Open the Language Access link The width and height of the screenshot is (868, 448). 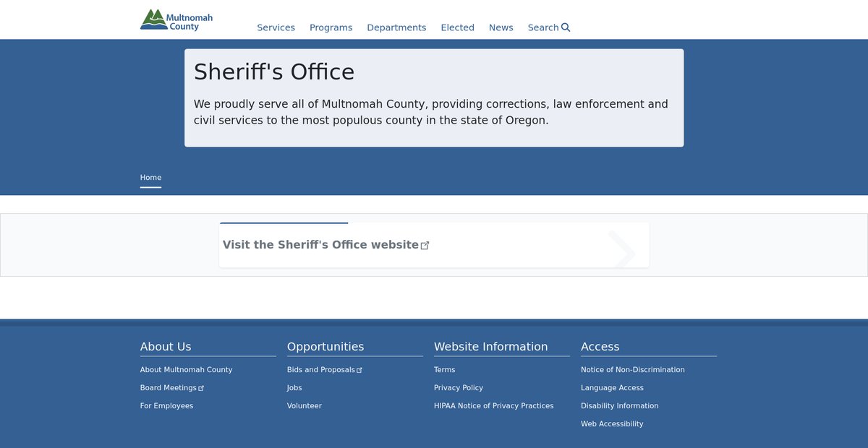612,388
